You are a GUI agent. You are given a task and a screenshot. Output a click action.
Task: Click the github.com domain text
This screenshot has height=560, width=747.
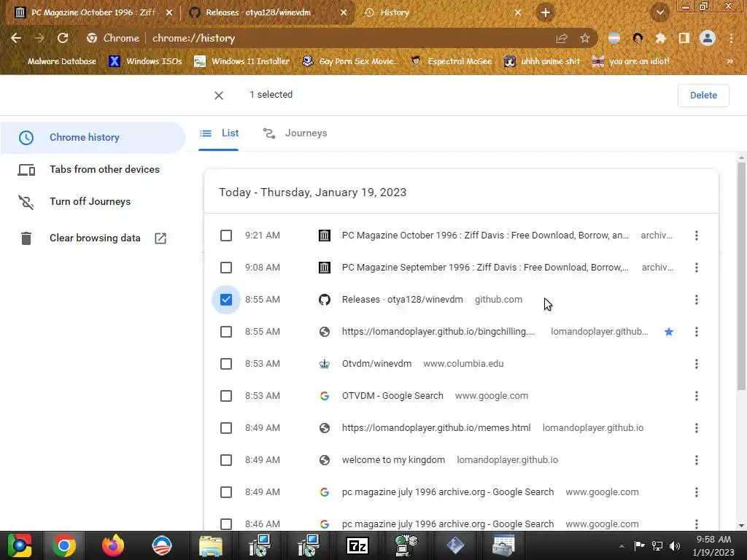pos(498,300)
